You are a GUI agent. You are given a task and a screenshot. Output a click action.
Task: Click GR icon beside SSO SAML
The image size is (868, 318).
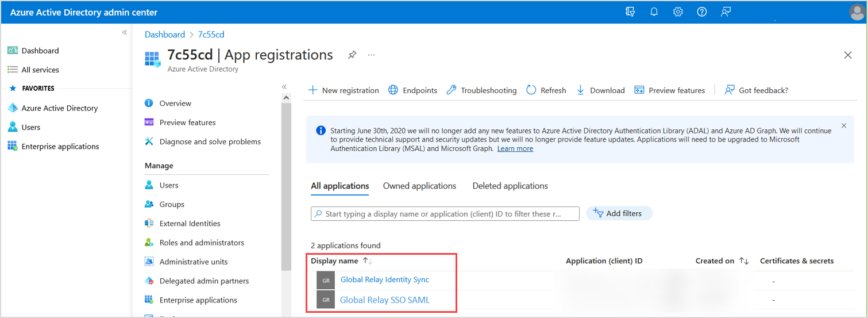(326, 300)
